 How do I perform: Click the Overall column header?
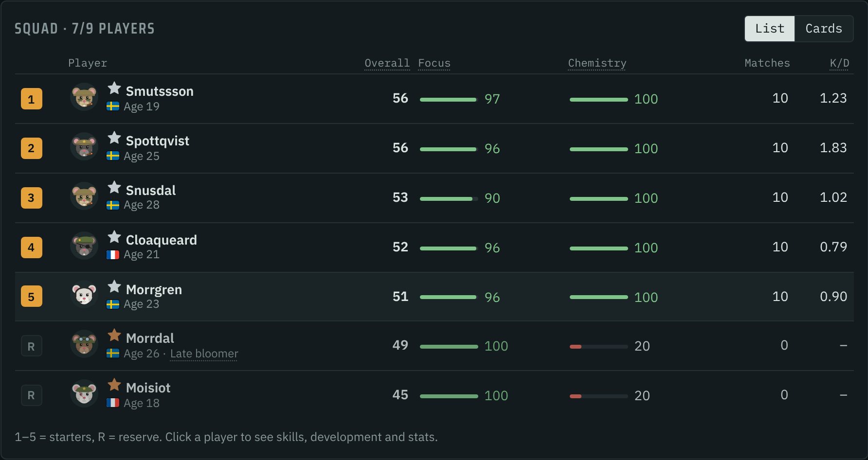point(387,63)
